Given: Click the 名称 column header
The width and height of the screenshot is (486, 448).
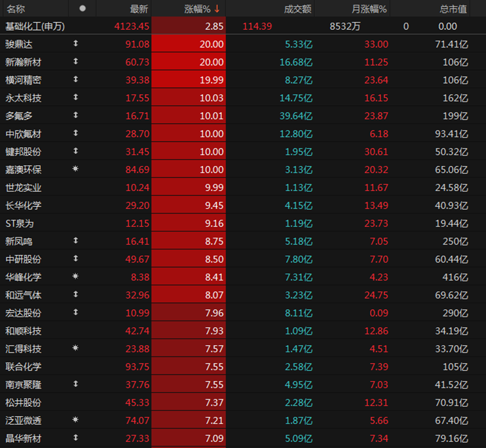Looking at the screenshot, I should tap(16, 9).
